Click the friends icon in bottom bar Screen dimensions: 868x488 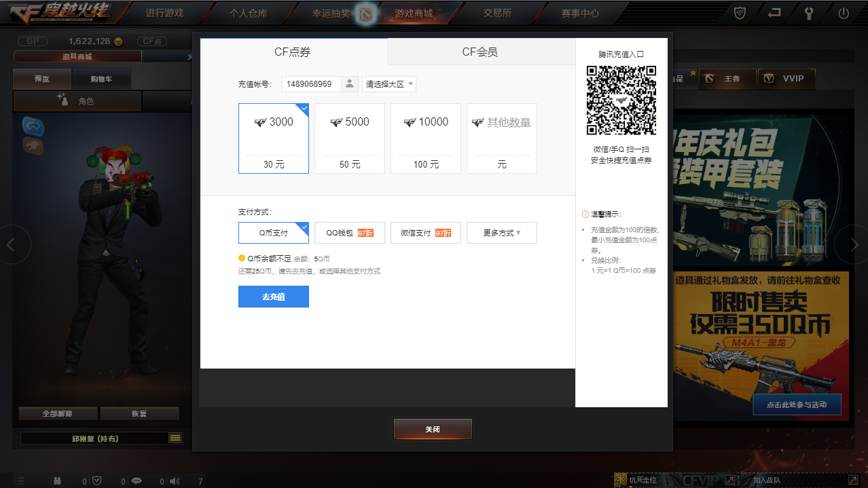tap(58, 481)
